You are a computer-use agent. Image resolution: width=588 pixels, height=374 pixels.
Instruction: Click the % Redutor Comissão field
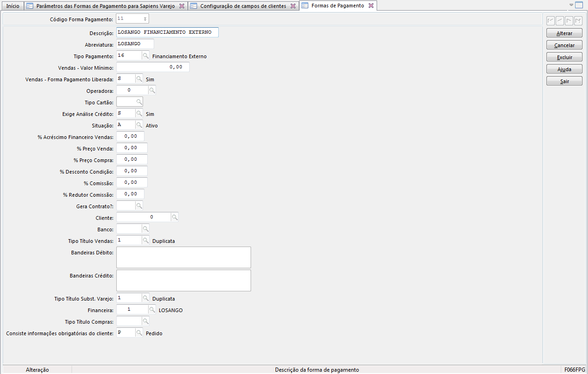130,194
